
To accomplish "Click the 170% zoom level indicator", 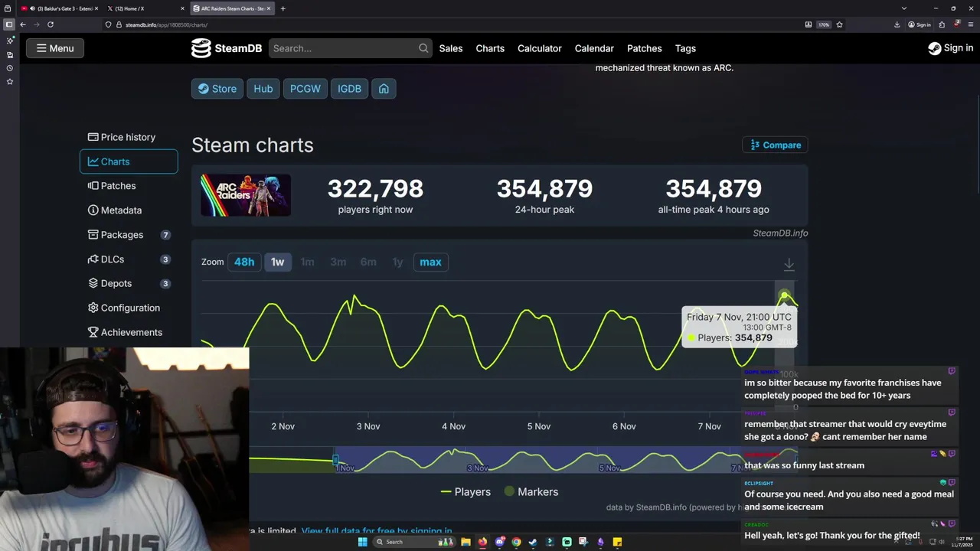I will click(824, 24).
